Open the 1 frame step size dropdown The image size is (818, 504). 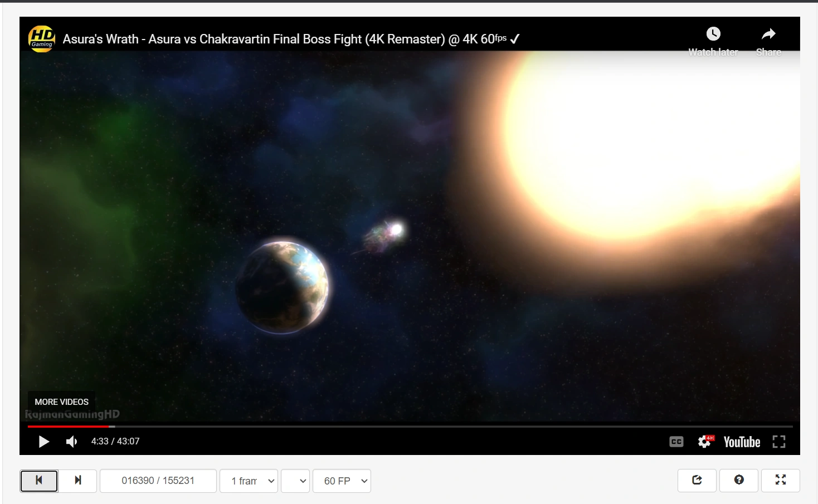tap(249, 481)
